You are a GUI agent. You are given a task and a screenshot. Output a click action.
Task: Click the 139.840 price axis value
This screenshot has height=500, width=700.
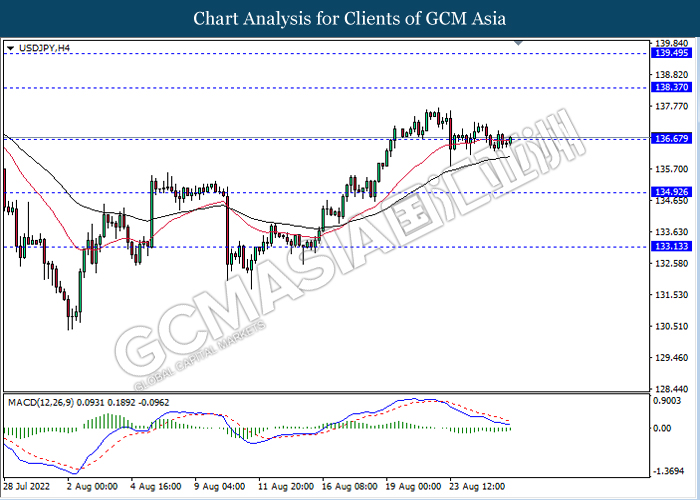coord(671,43)
